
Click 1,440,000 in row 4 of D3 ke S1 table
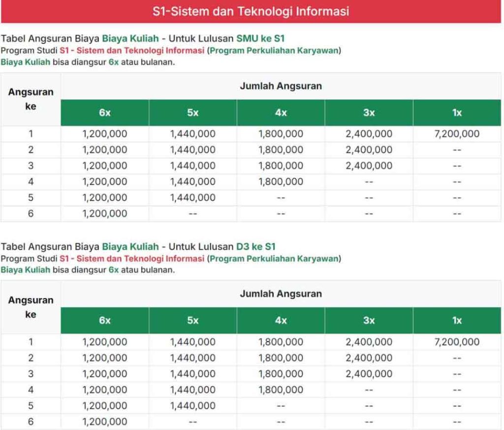click(193, 390)
